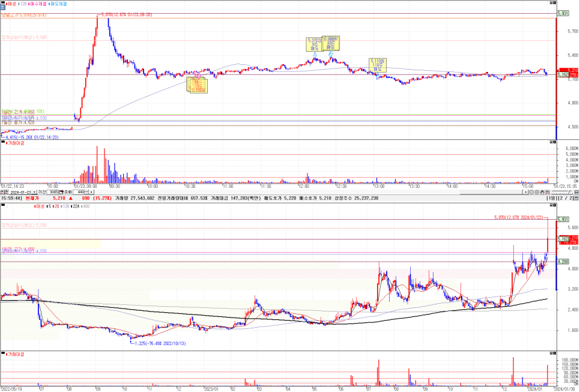Screen dimensions: 580x392
Task: Click the 120 moving average label in the upper chart legend
Action: (x=23, y=4)
